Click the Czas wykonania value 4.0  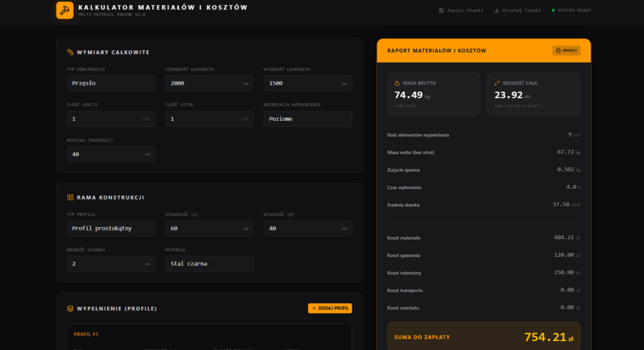pos(571,187)
